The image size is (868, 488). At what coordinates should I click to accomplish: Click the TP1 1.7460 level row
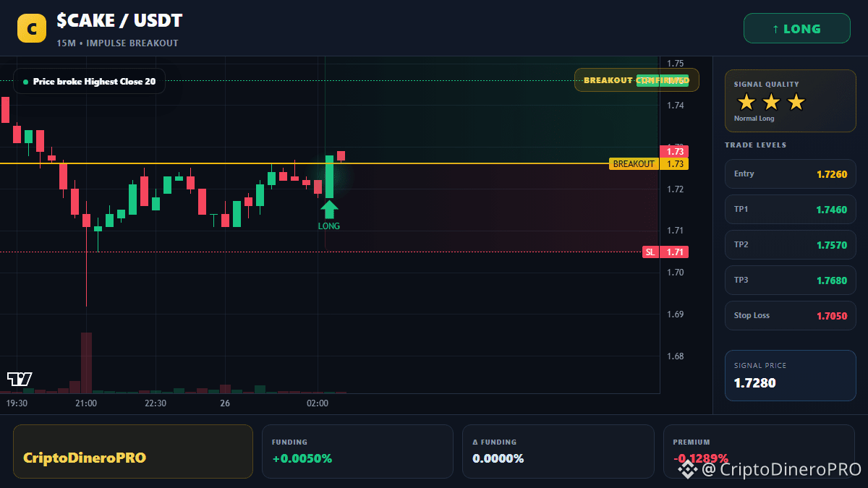coord(791,209)
